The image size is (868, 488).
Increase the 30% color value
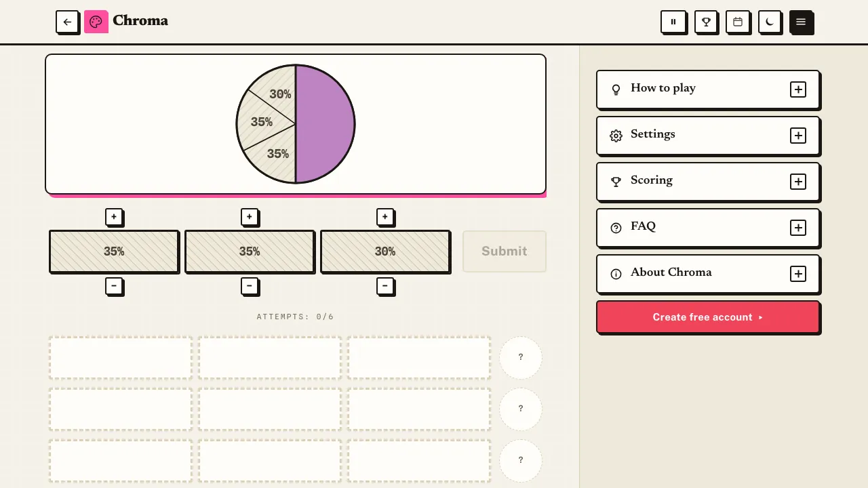[x=385, y=217]
